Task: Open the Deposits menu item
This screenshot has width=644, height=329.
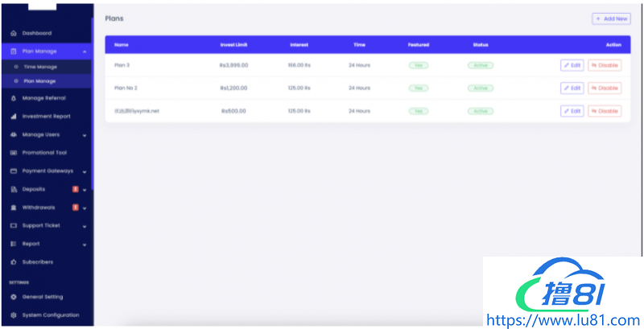Action: pos(34,189)
